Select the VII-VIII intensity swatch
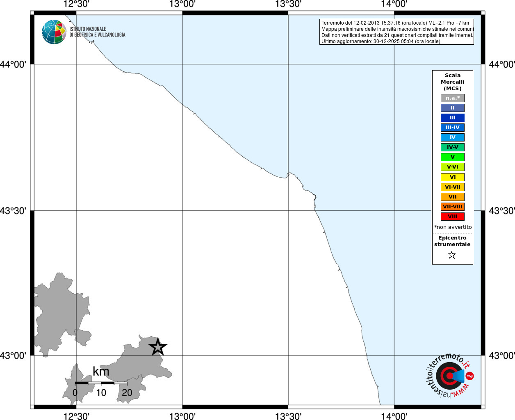515x420 pixels. [453, 207]
